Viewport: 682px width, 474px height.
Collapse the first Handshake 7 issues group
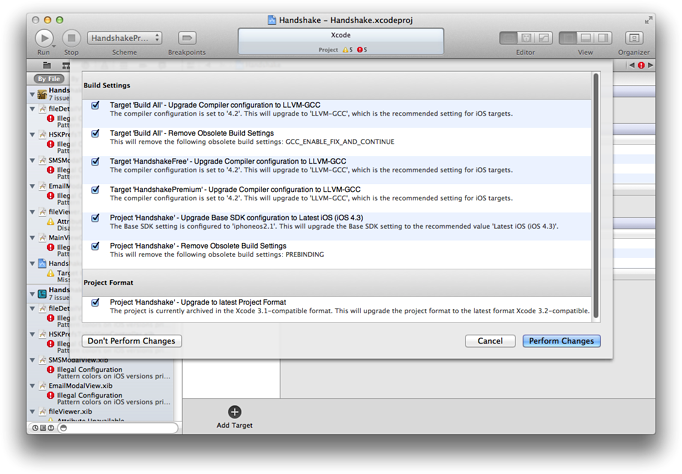tap(32, 94)
